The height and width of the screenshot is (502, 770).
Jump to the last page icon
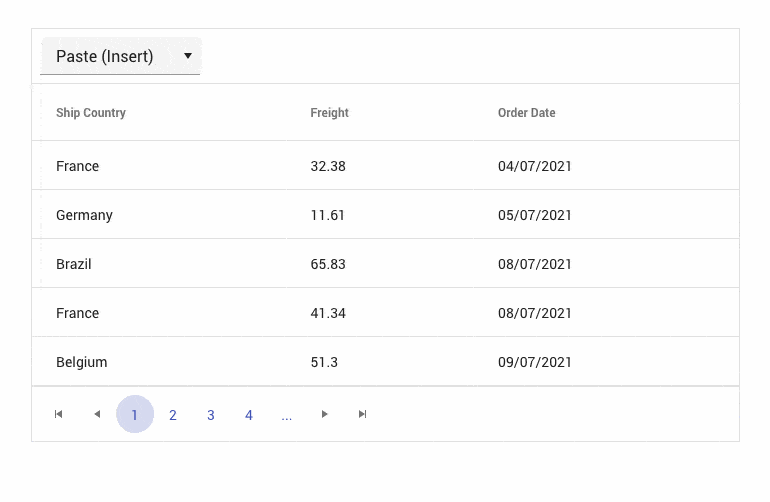tap(363, 414)
